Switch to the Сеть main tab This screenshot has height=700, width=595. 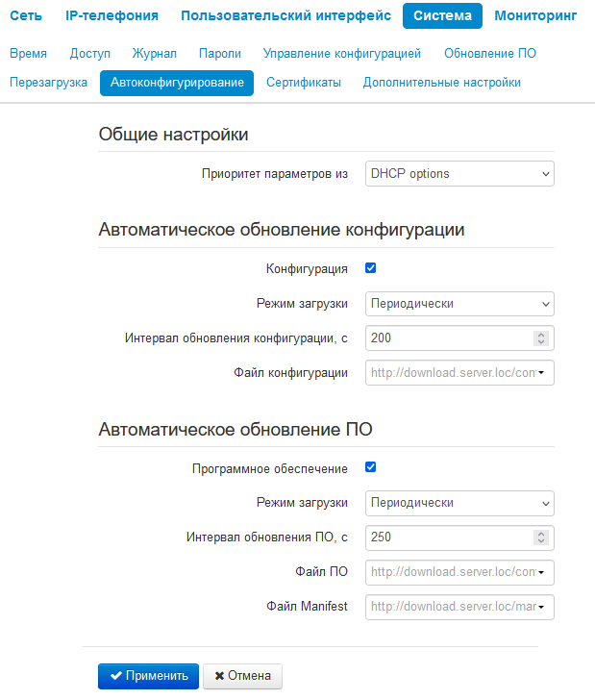pos(26,15)
